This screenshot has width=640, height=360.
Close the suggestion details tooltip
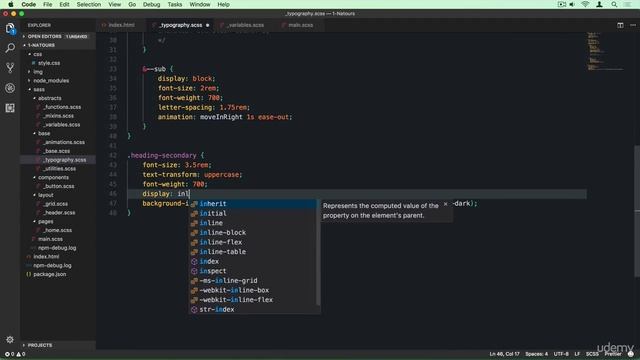point(445,204)
